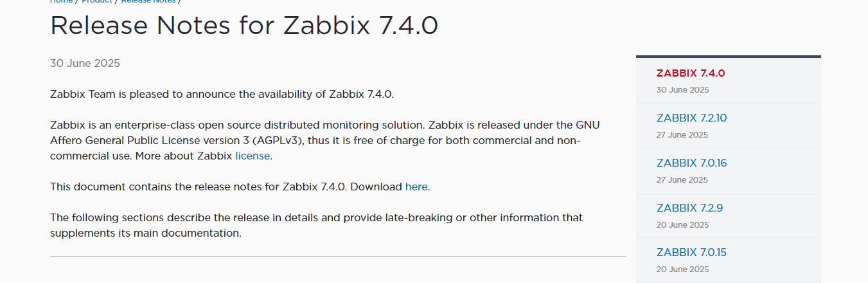This screenshot has width=868, height=283.
Task: Go to Home in the breadcrumb
Action: [61, 2]
